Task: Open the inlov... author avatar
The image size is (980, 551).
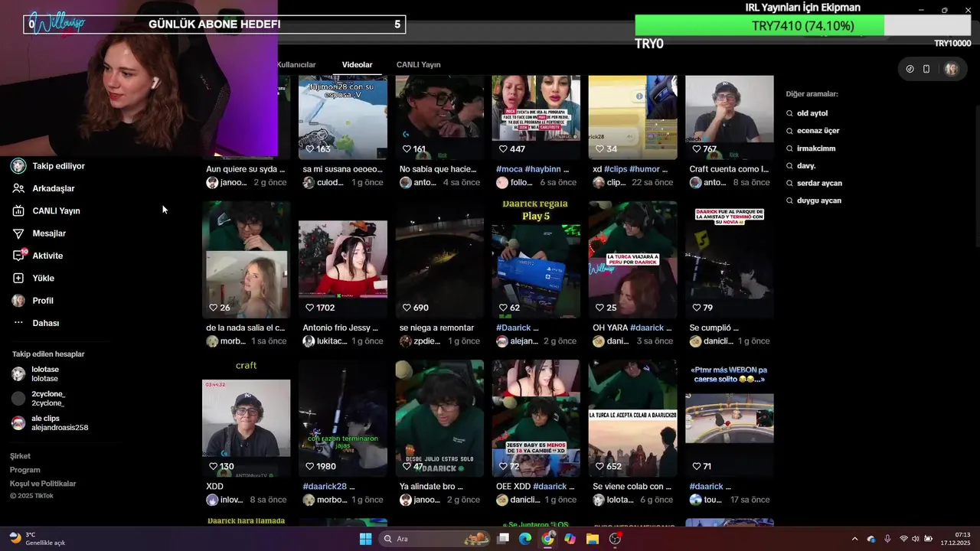Action: click(x=212, y=500)
